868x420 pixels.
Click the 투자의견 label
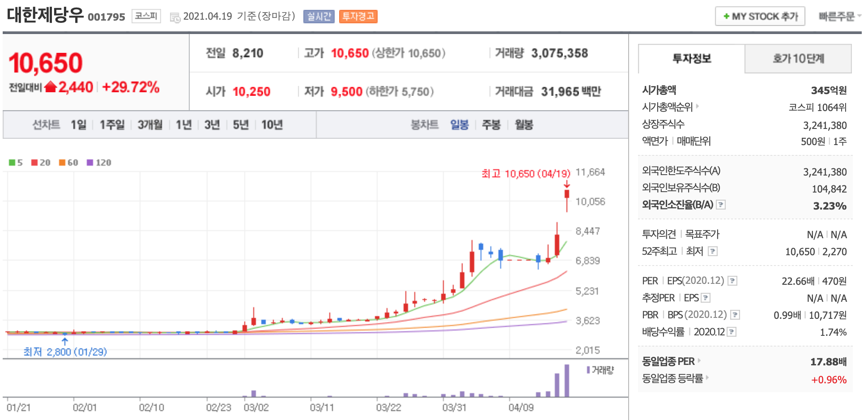coord(659,234)
